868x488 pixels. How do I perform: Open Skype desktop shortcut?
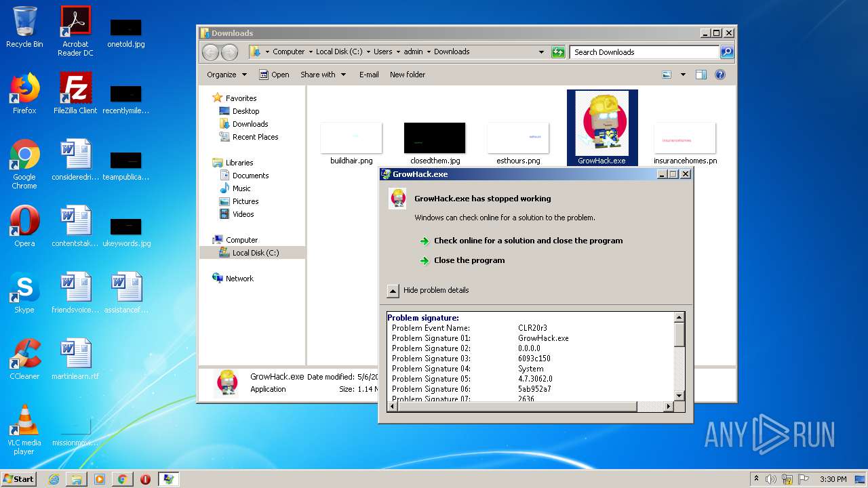(24, 293)
